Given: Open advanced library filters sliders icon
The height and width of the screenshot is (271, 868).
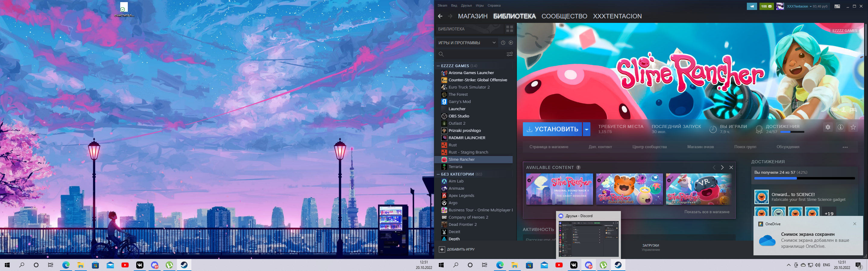Looking at the screenshot, I should coord(510,54).
